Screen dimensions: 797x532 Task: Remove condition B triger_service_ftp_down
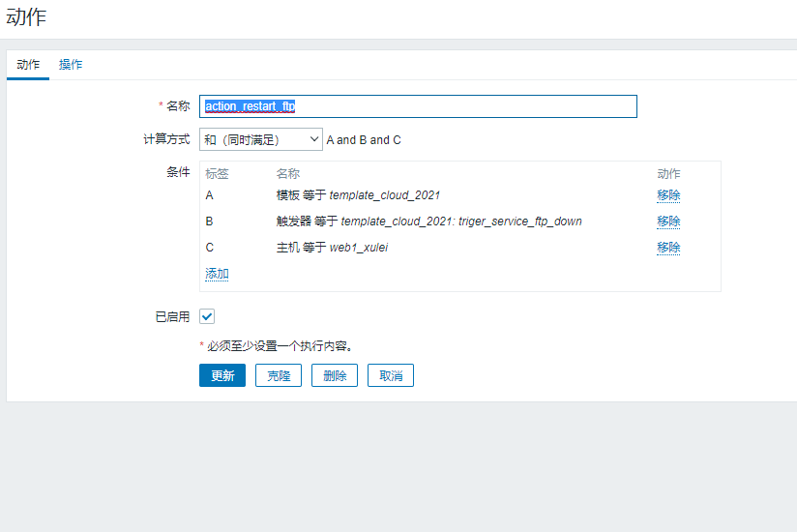click(x=668, y=222)
